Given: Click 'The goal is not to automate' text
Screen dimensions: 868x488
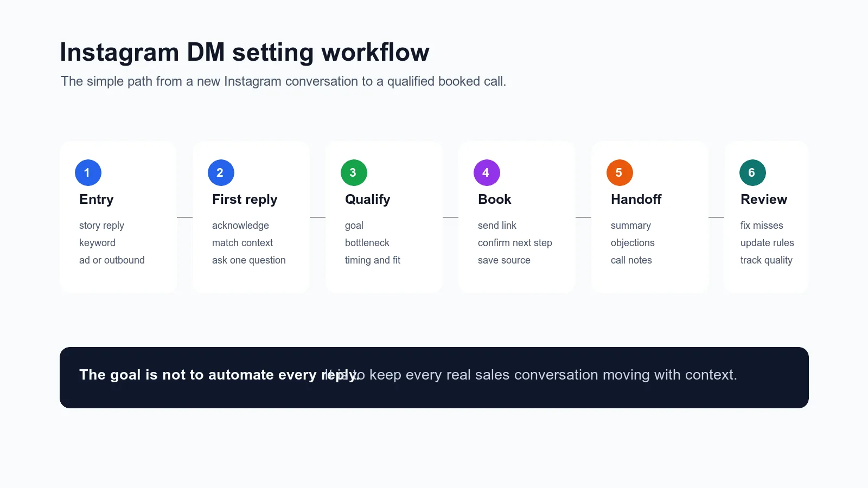Looking at the screenshot, I should pos(177,375).
